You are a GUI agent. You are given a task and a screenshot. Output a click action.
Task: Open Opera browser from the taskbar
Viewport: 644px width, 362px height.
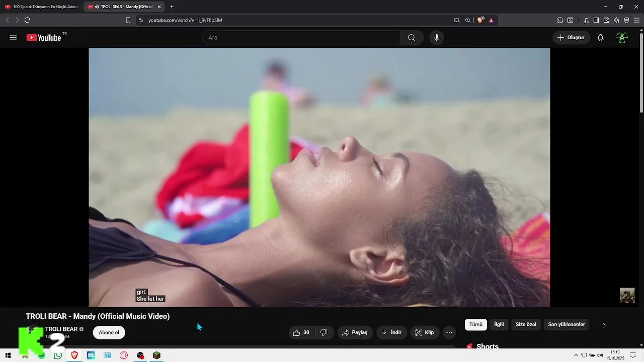click(x=124, y=355)
